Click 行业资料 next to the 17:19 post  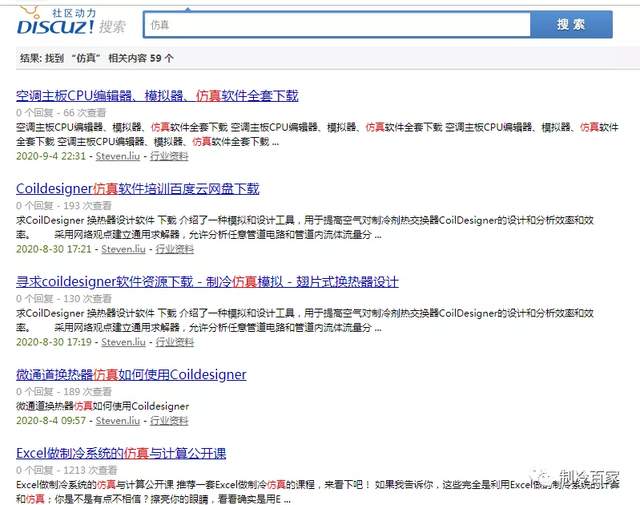pos(174,342)
